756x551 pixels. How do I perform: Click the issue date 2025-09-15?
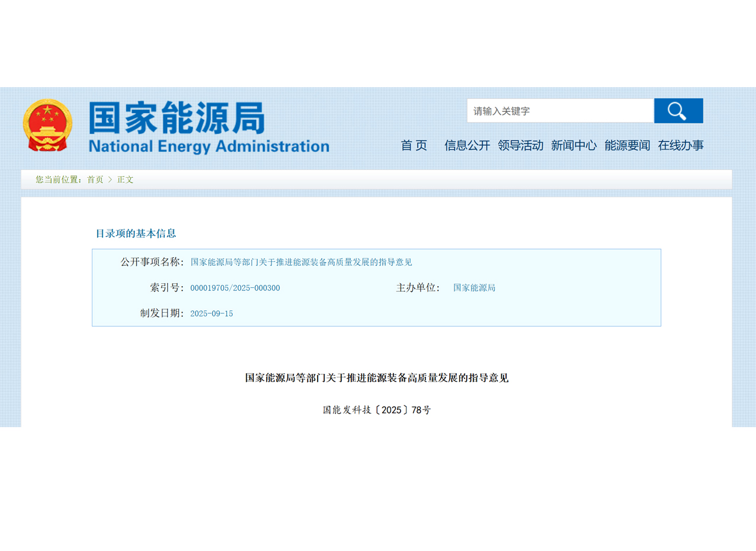(x=212, y=313)
